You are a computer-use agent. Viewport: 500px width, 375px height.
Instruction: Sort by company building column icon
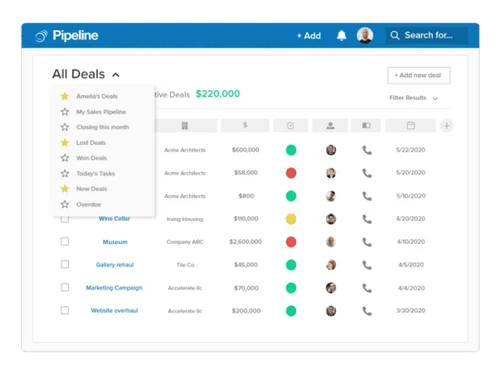[185, 126]
